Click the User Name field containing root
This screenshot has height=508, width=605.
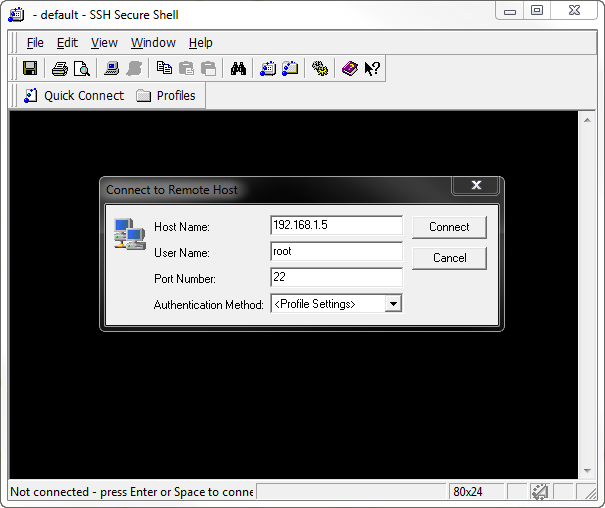point(336,251)
